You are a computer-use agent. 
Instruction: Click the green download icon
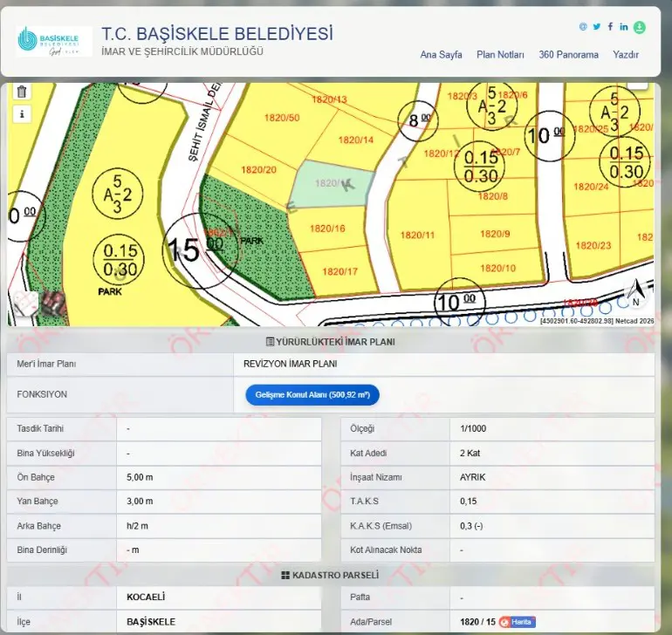tap(640, 27)
